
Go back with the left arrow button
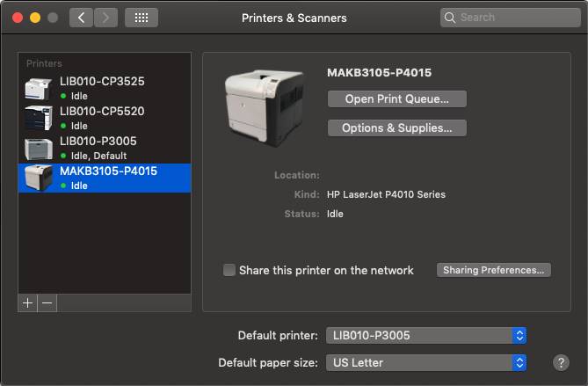pyautogui.click(x=81, y=18)
